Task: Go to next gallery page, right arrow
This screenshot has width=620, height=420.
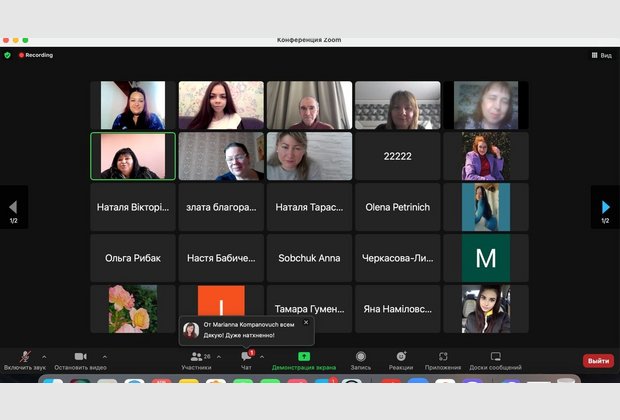Action: pyautogui.click(x=605, y=207)
